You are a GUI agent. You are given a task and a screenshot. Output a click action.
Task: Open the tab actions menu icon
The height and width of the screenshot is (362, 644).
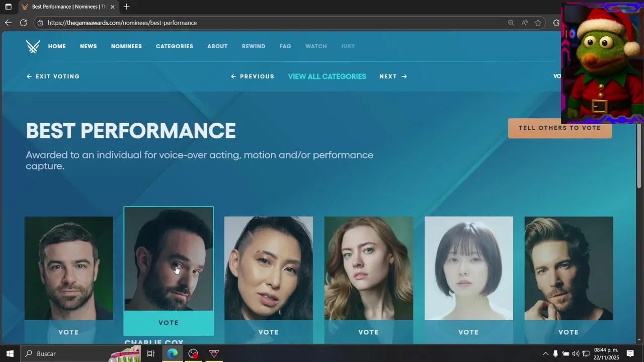tap(8, 7)
